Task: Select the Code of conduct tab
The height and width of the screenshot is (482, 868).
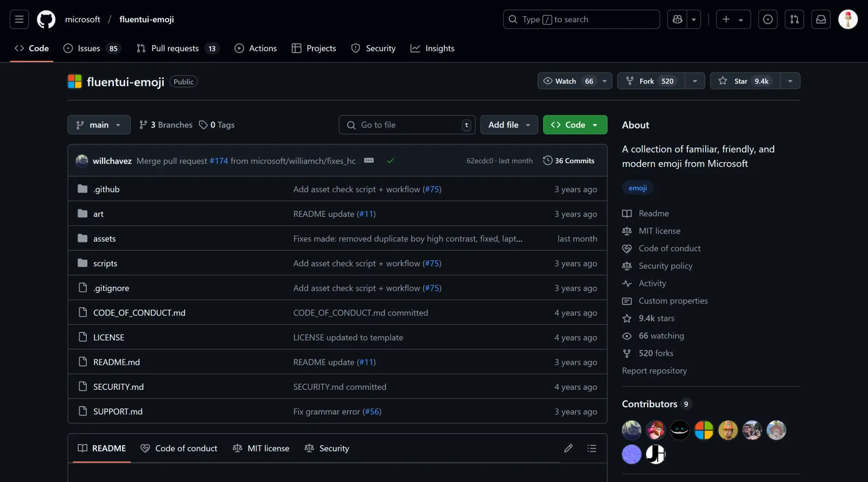Action: (x=179, y=448)
